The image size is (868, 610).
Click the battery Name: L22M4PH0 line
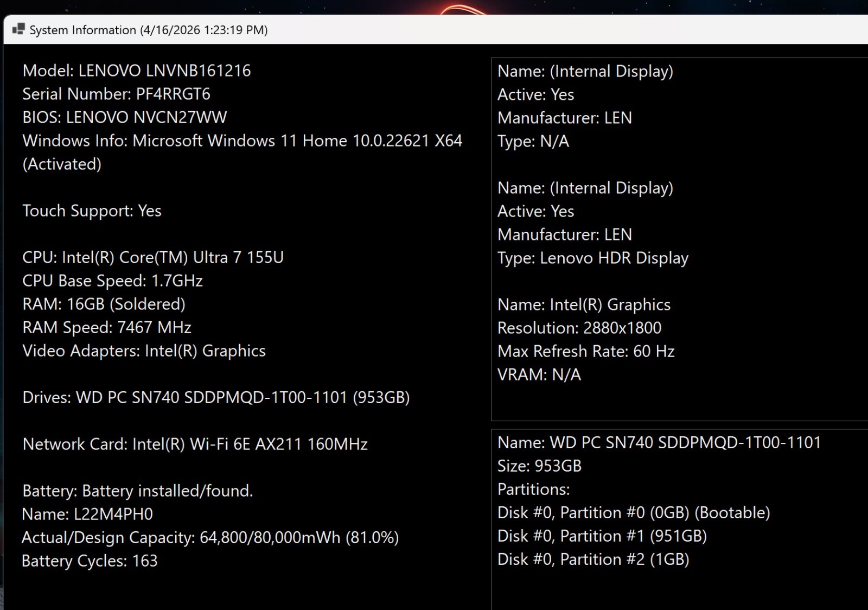87,514
